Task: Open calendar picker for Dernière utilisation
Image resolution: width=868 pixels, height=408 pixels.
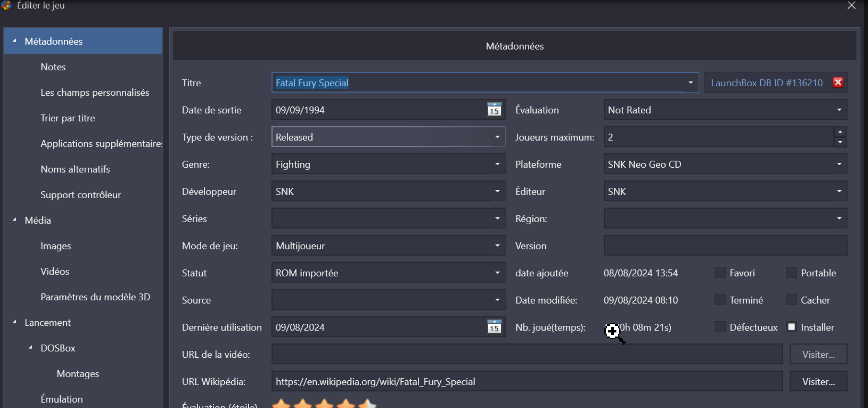Action: coord(494,327)
